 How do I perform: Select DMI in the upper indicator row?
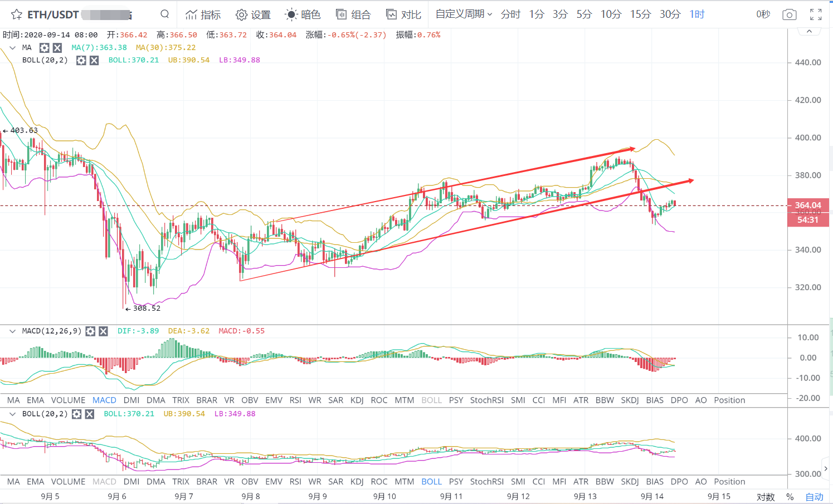coord(131,400)
